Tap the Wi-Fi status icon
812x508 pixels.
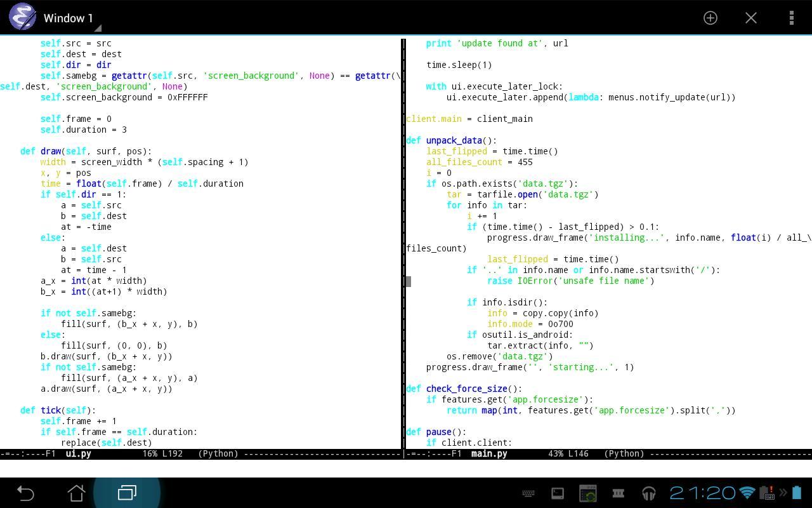(x=747, y=491)
